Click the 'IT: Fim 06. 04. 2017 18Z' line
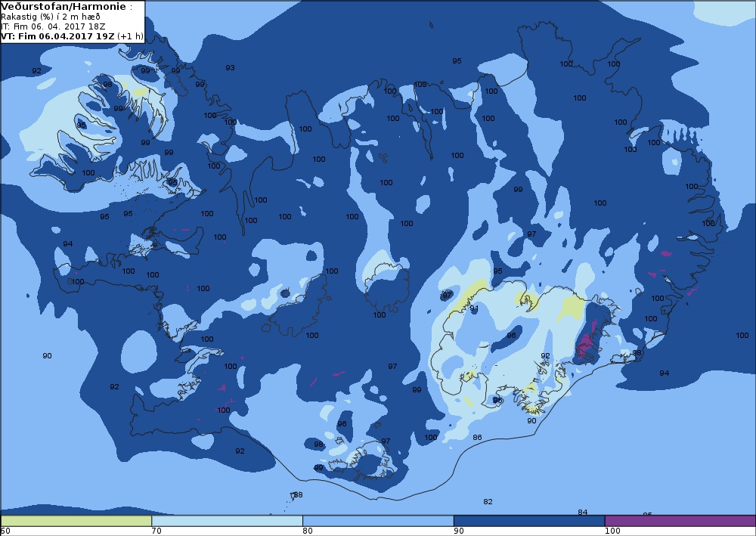756x536 pixels. 53,26
